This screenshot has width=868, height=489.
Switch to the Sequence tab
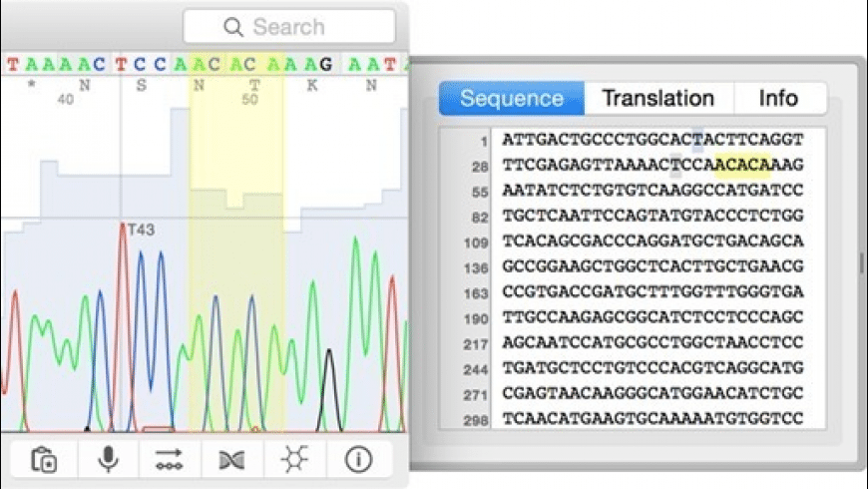pyautogui.click(x=512, y=98)
